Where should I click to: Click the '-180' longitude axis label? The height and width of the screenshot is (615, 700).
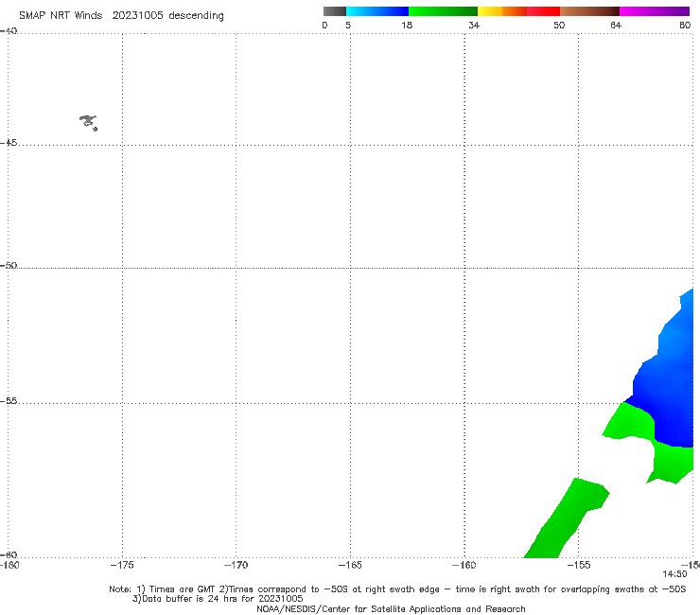(9, 565)
